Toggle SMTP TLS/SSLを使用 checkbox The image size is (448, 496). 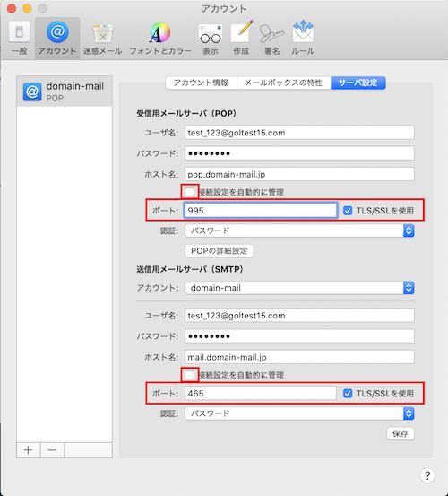point(348,394)
